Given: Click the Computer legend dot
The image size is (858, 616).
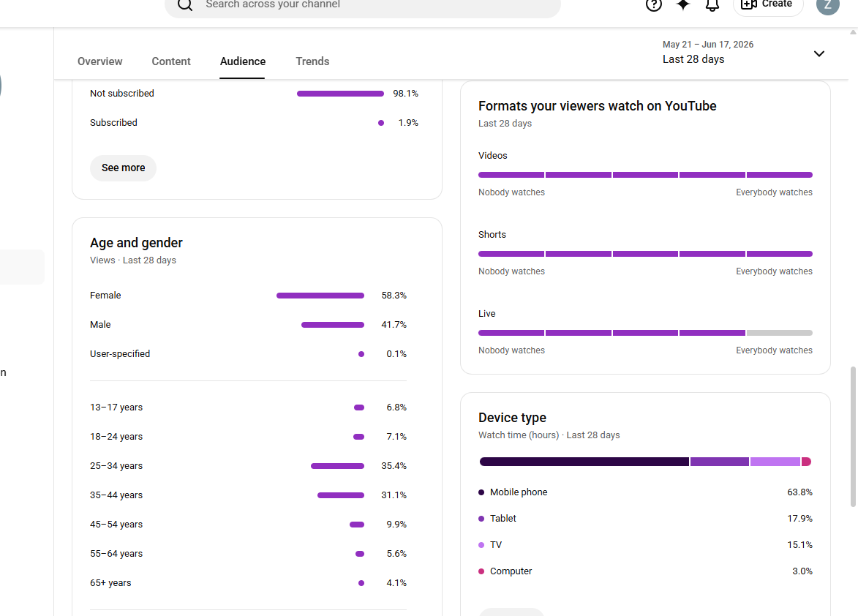Looking at the screenshot, I should tap(481, 571).
